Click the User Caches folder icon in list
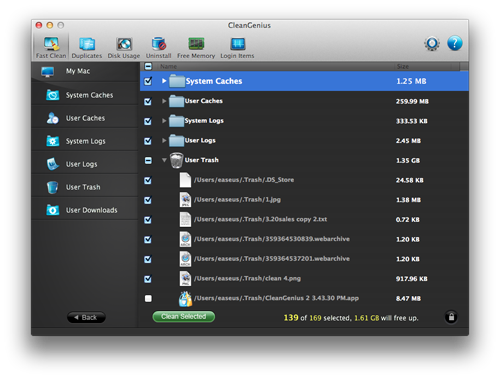This screenshot has width=500, height=379. click(x=176, y=101)
